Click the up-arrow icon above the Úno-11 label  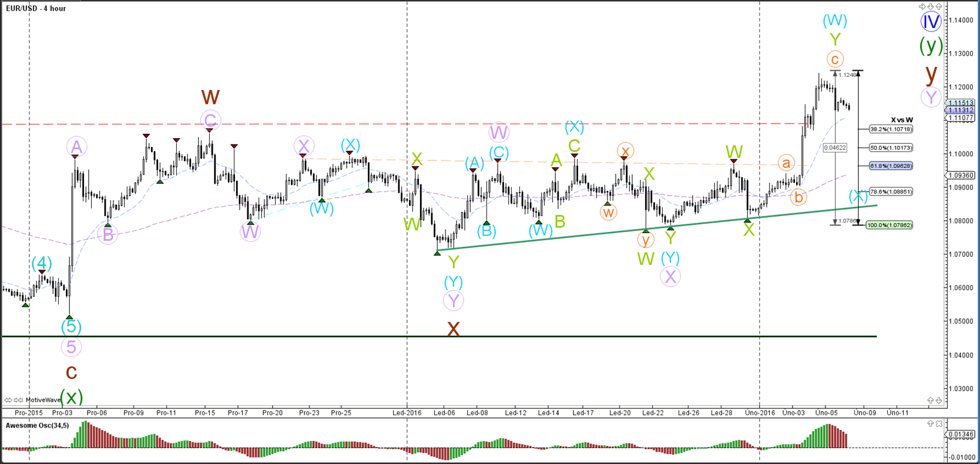[x=931, y=400]
